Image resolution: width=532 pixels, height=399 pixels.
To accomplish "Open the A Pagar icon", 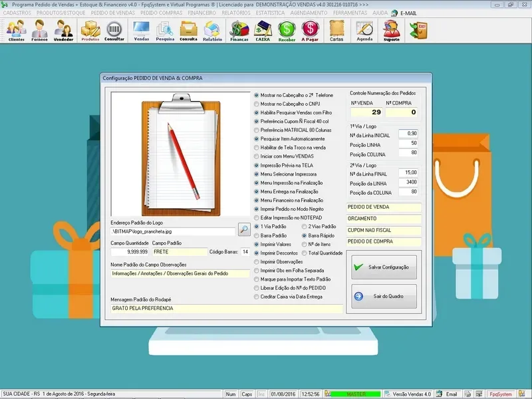I will (310, 31).
